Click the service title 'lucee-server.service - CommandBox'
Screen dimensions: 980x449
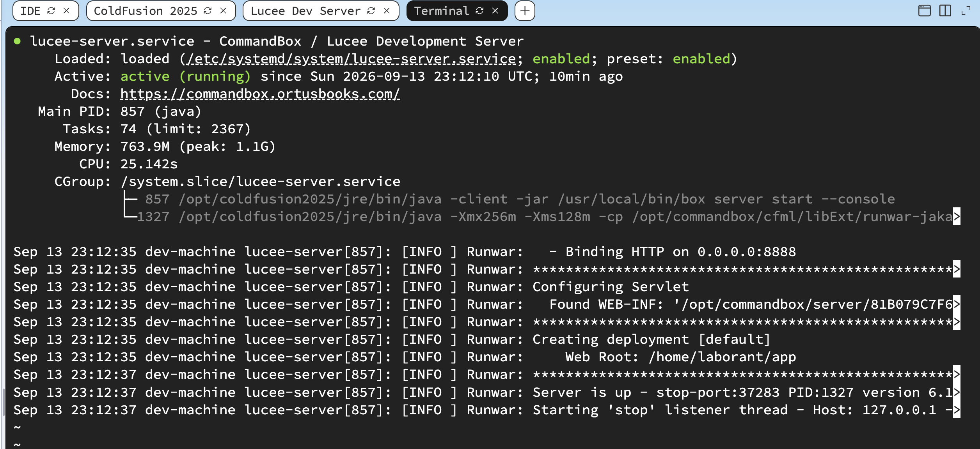(165, 41)
